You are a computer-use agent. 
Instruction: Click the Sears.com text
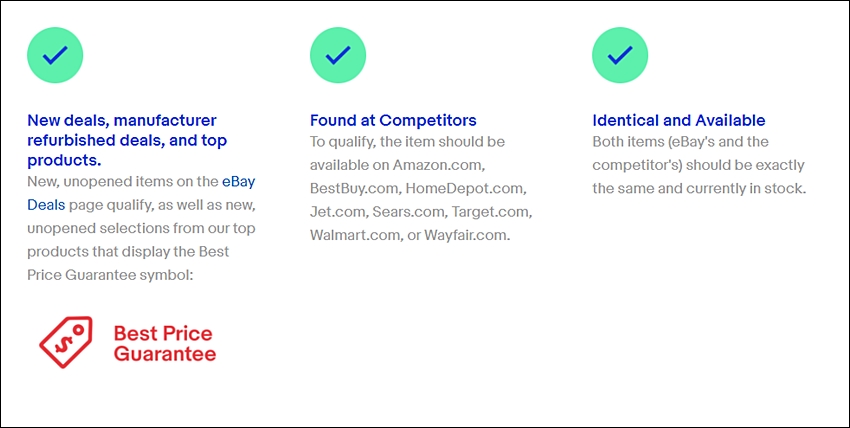coord(409,212)
